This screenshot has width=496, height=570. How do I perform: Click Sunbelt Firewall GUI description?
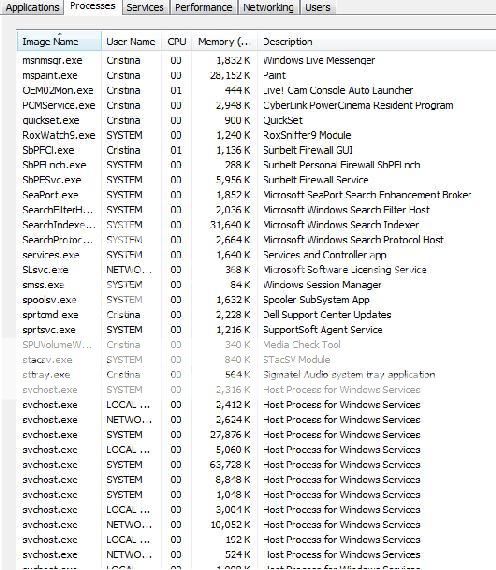pyautogui.click(x=308, y=150)
